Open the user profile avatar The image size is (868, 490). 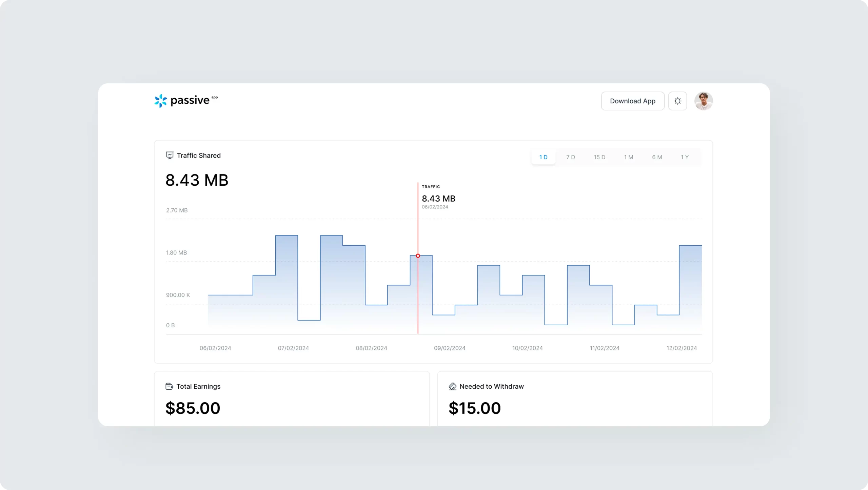(x=703, y=101)
